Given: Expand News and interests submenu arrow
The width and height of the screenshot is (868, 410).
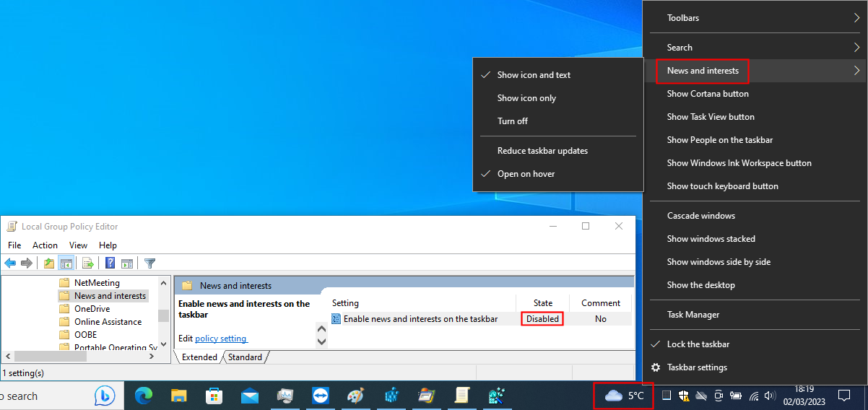Looking at the screenshot, I should (x=856, y=71).
